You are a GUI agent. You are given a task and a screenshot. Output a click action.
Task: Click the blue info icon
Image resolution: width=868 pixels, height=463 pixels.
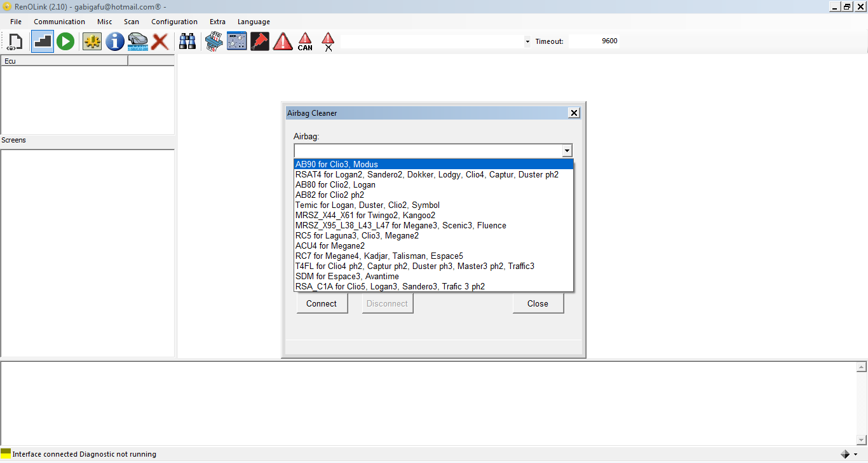[x=115, y=42]
